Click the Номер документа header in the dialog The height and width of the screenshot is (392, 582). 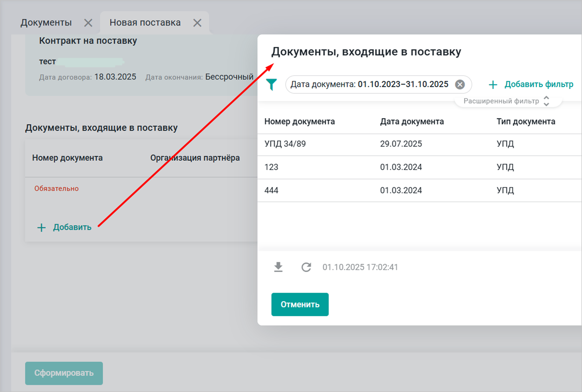[x=300, y=122]
